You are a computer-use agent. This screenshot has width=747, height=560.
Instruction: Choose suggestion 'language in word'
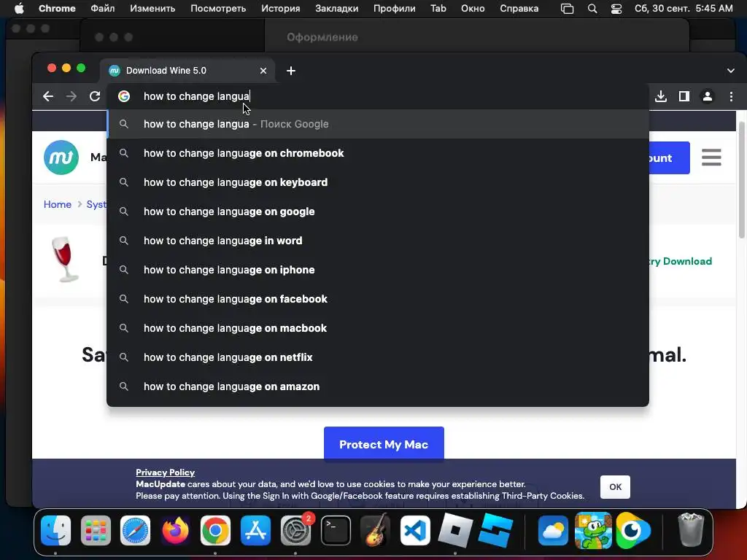(379, 241)
